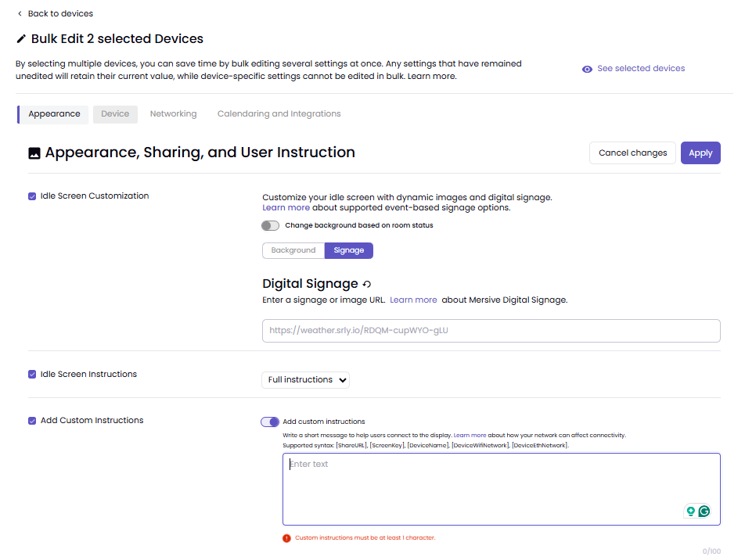This screenshot has width=745, height=560.
Task: Click the Digital Signage reset arrow icon
Action: tap(366, 284)
